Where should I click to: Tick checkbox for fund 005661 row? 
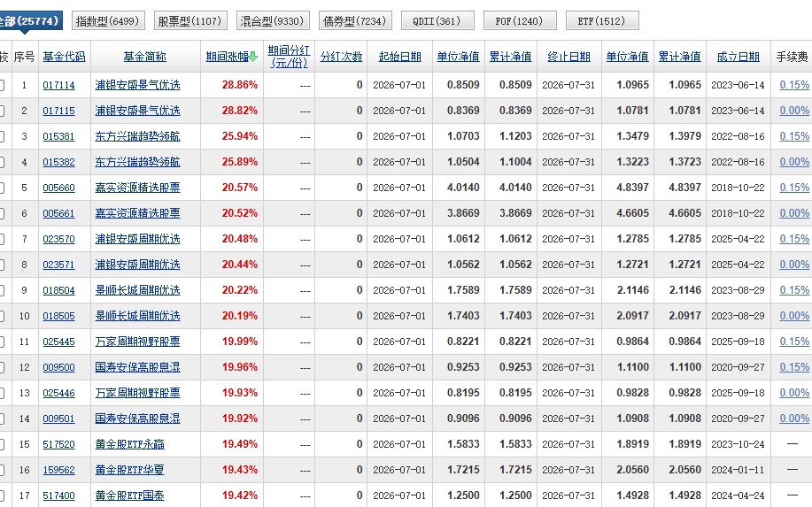2,213
